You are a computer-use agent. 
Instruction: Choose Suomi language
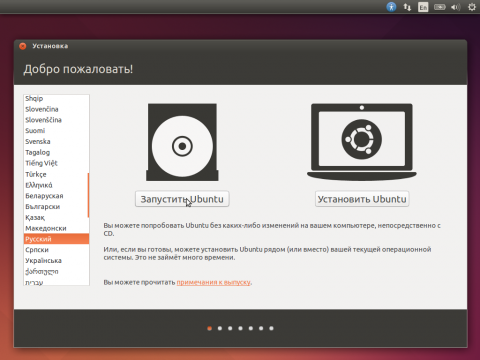pos(56,131)
